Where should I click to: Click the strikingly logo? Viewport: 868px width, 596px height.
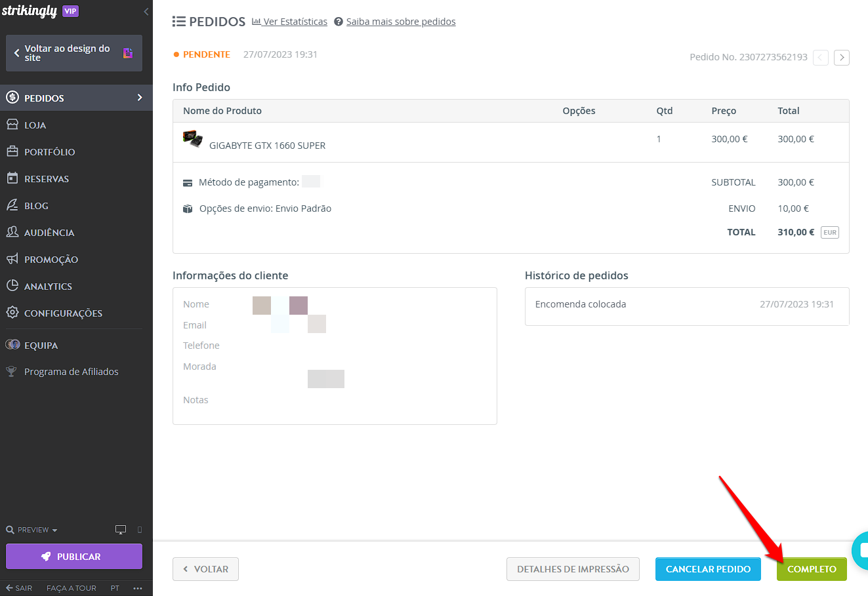pos(30,11)
